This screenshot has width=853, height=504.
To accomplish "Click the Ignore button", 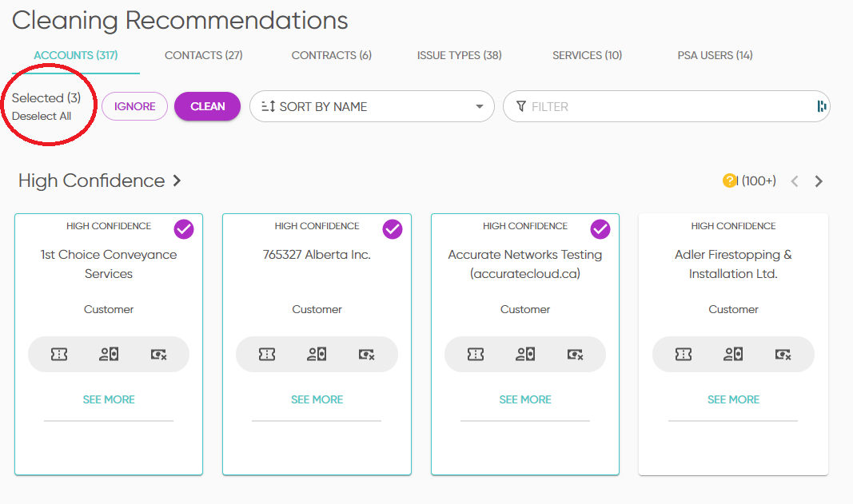I will tap(134, 106).
